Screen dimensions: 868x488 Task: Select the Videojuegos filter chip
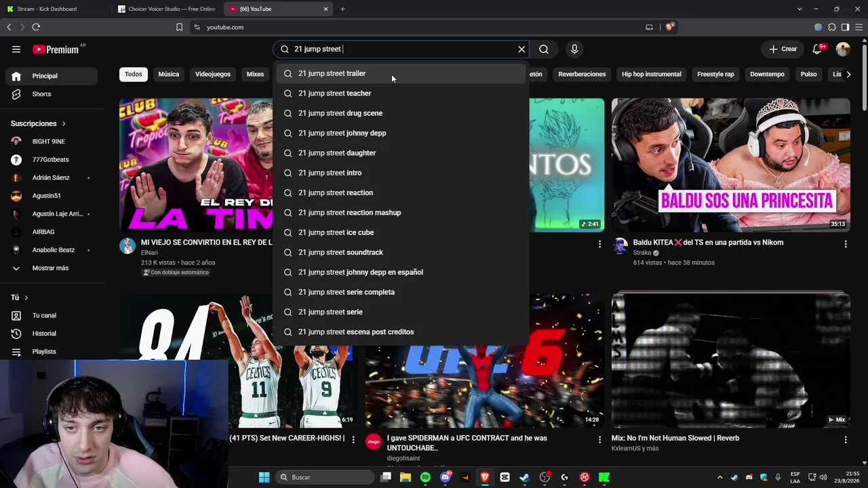point(213,75)
